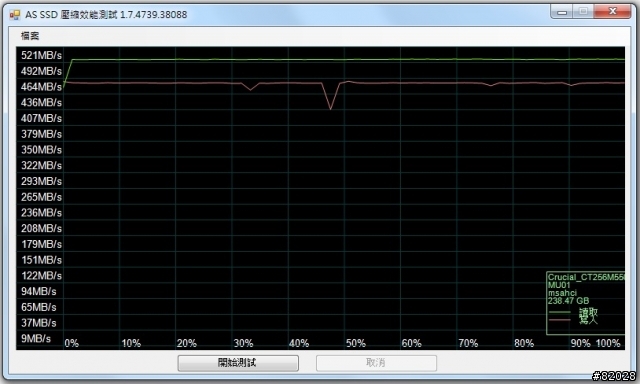
Task: Click the 521MB/s axis label
Action: [x=41, y=55]
